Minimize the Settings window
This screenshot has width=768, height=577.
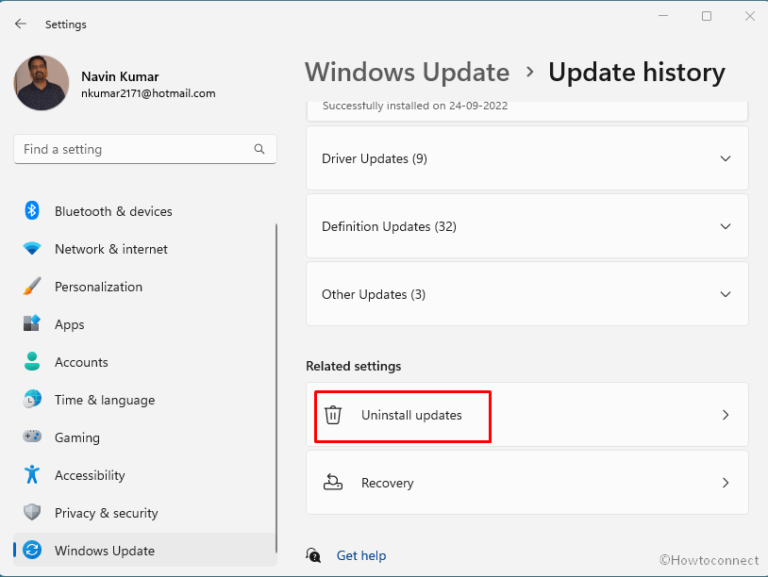click(x=663, y=16)
